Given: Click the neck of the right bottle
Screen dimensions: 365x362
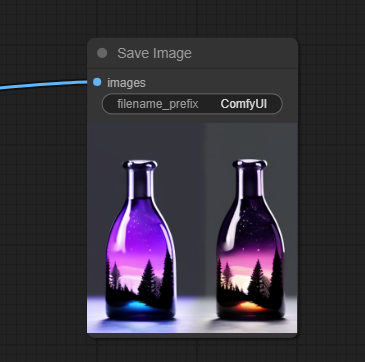Looking at the screenshot, I should pos(250,182).
